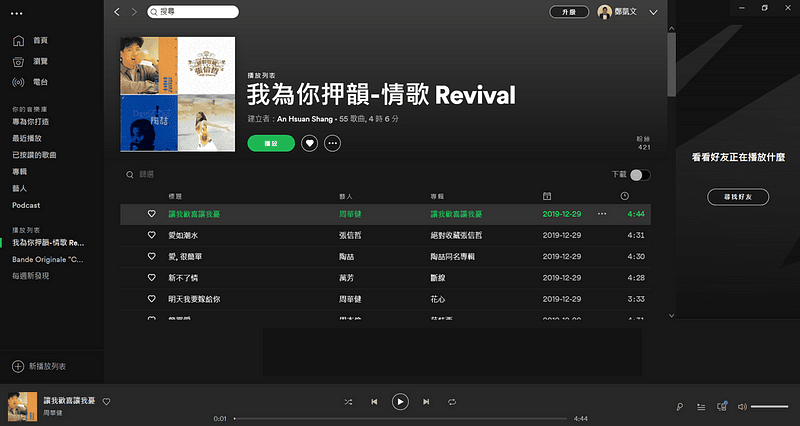Like the song 讓我歡喜讓我憂
The image size is (800, 426).
[x=152, y=214]
